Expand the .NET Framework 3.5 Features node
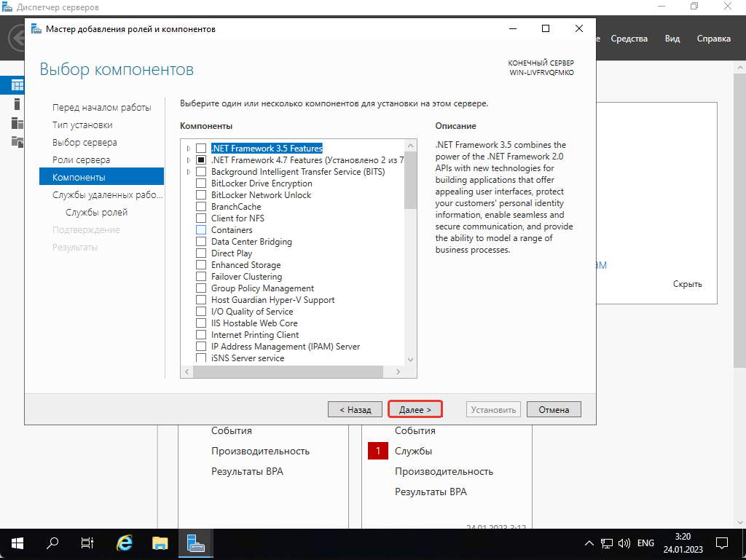This screenshot has height=560, width=746. (189, 149)
